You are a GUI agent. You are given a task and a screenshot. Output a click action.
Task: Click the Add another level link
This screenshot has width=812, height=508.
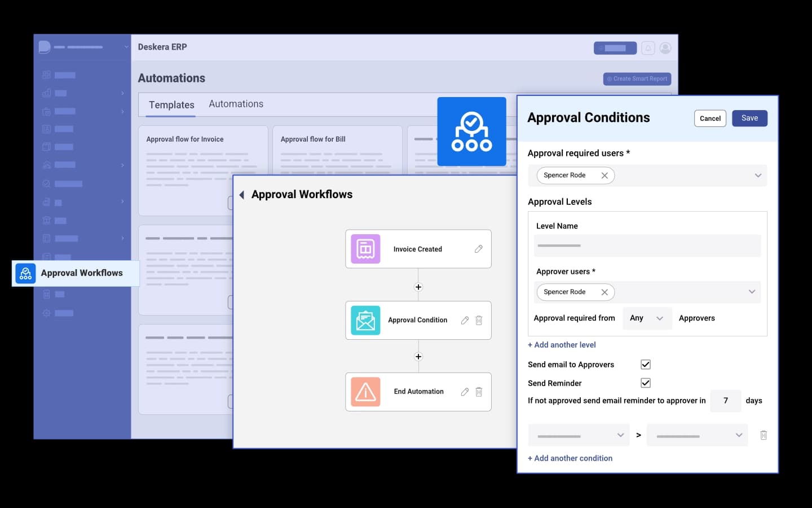[x=562, y=345]
